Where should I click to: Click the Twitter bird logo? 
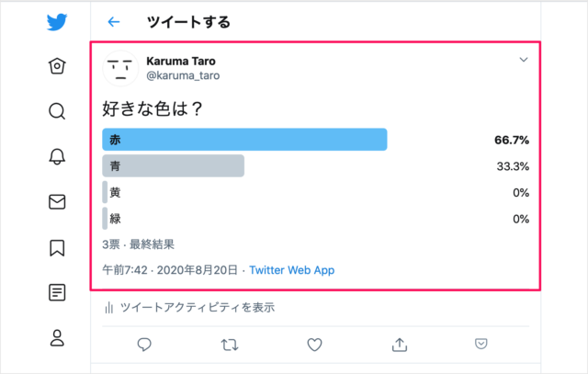[57, 22]
